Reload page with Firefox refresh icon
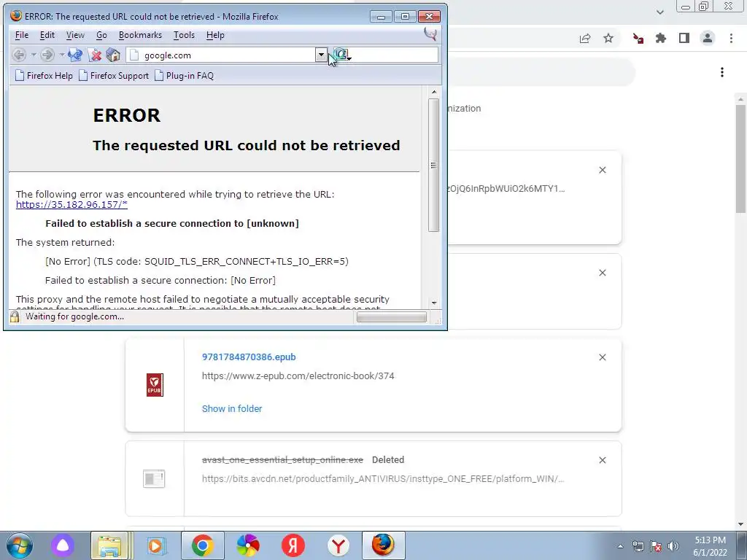This screenshot has width=747, height=560. pyautogui.click(x=75, y=55)
